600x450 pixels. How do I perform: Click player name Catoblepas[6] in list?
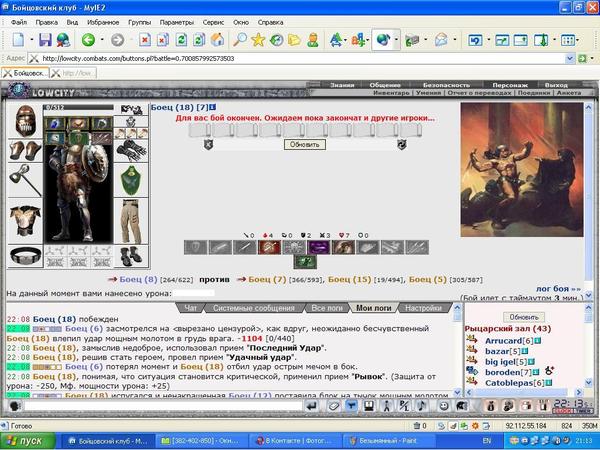514,383
